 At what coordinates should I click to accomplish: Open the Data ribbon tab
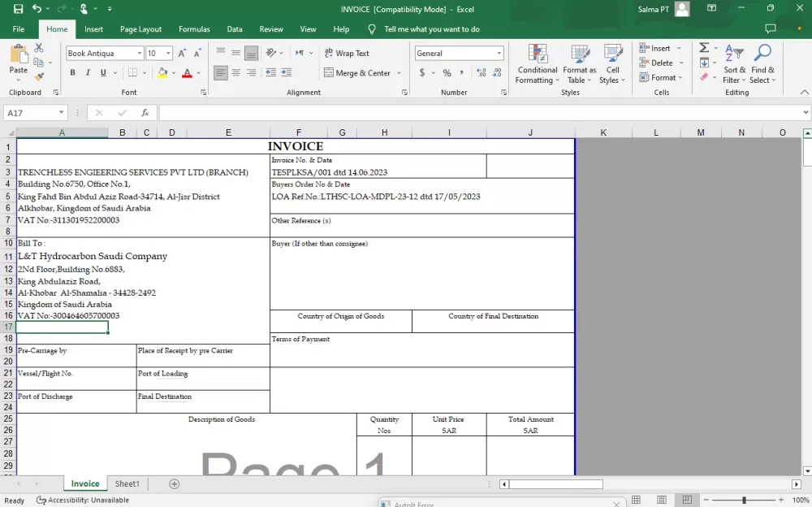point(235,29)
